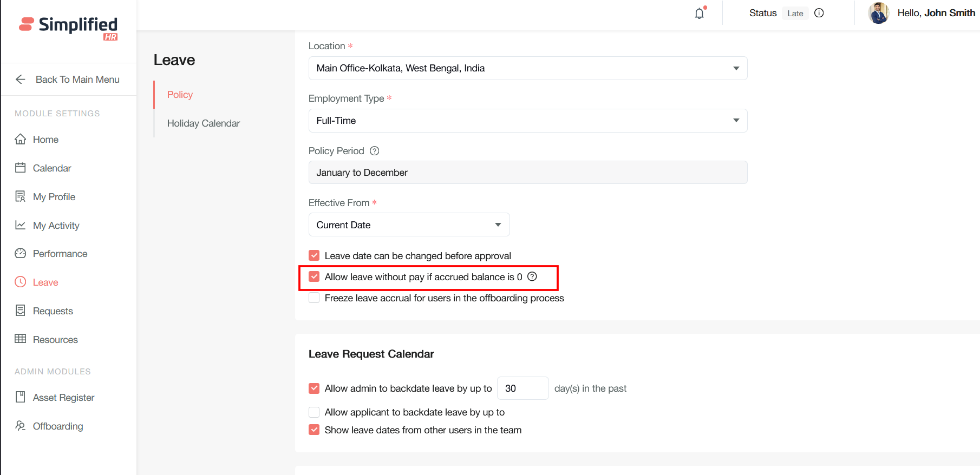Viewport: 980px width, 475px height.
Task: Click the Policy Period help icon
Action: point(374,151)
